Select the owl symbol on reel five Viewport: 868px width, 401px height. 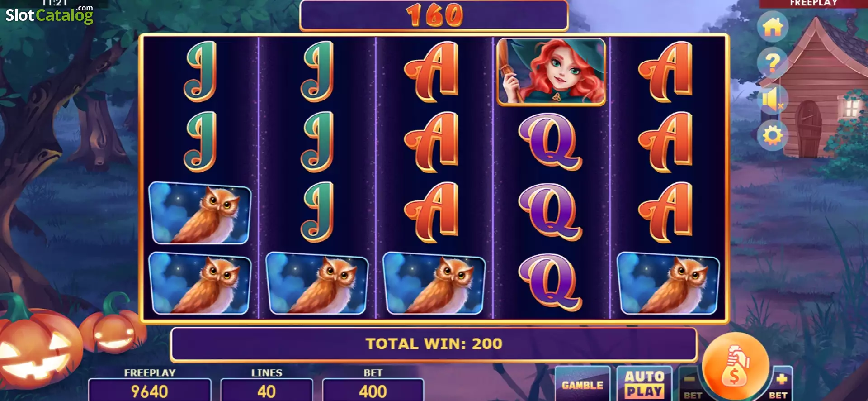pos(668,284)
